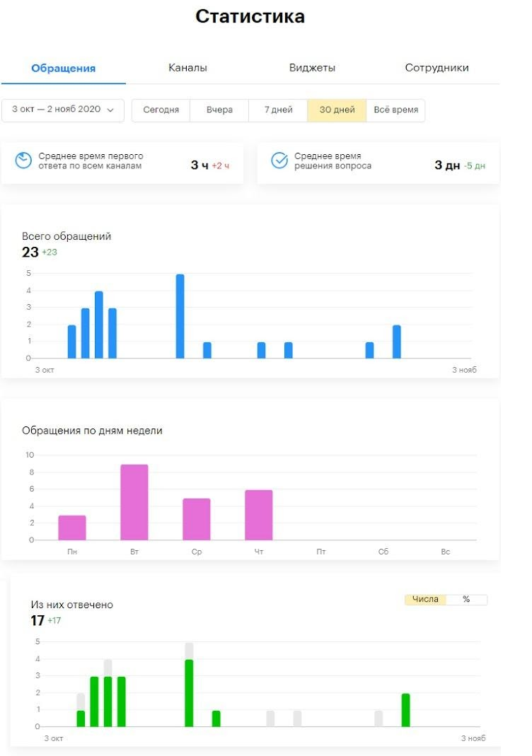Select the Сегодня period filter
This screenshot has height=756, width=532.
click(x=161, y=110)
